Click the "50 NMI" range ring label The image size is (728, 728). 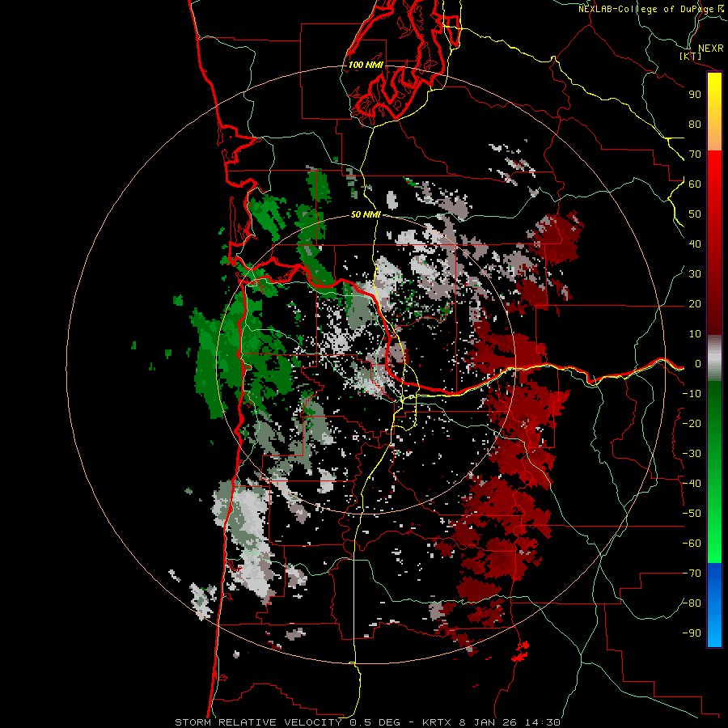click(366, 214)
